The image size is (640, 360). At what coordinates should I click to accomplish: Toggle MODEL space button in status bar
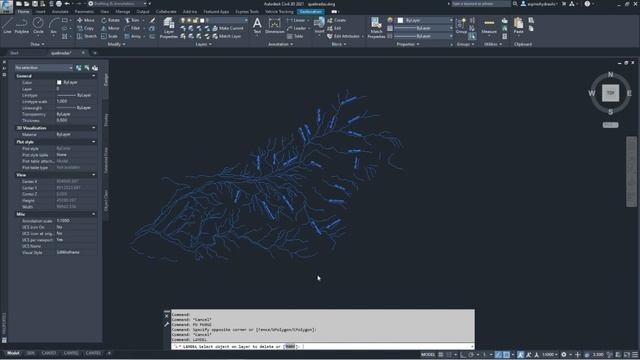(428, 355)
